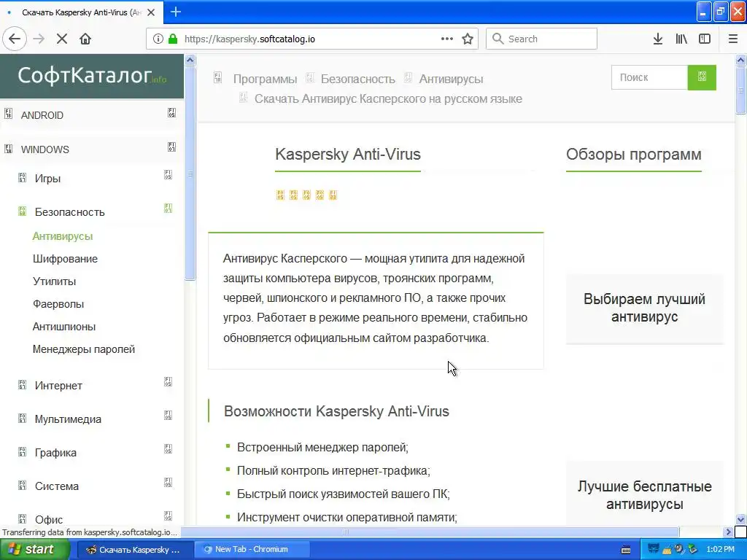Click the Безопасность breadcrumb
The width and height of the screenshot is (747, 560).
[x=357, y=79]
